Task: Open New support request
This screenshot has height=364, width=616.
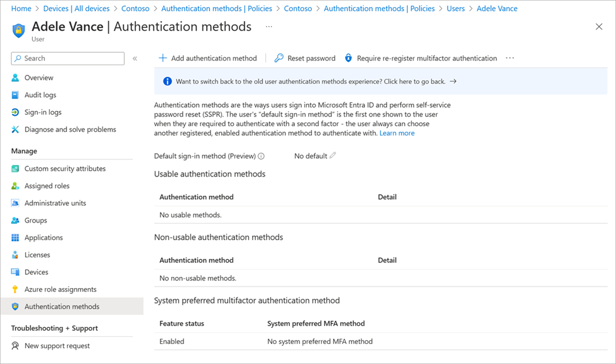Action: (57, 346)
